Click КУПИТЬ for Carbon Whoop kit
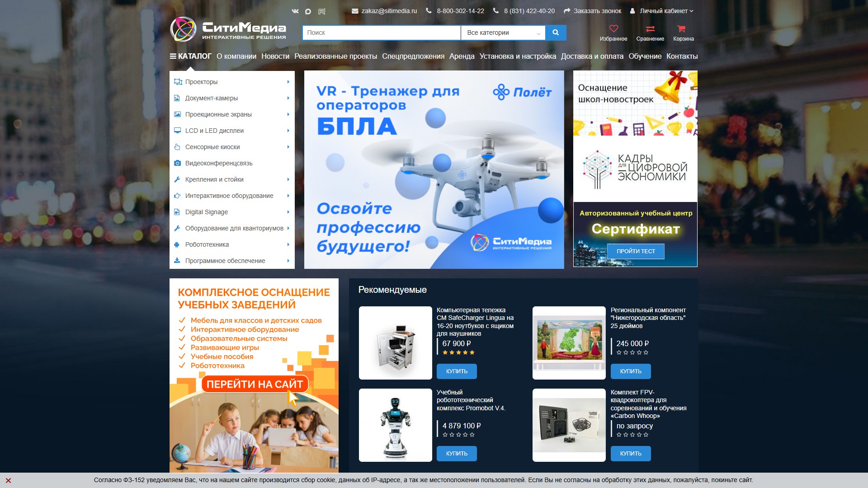Image resolution: width=868 pixels, height=488 pixels. (x=631, y=454)
